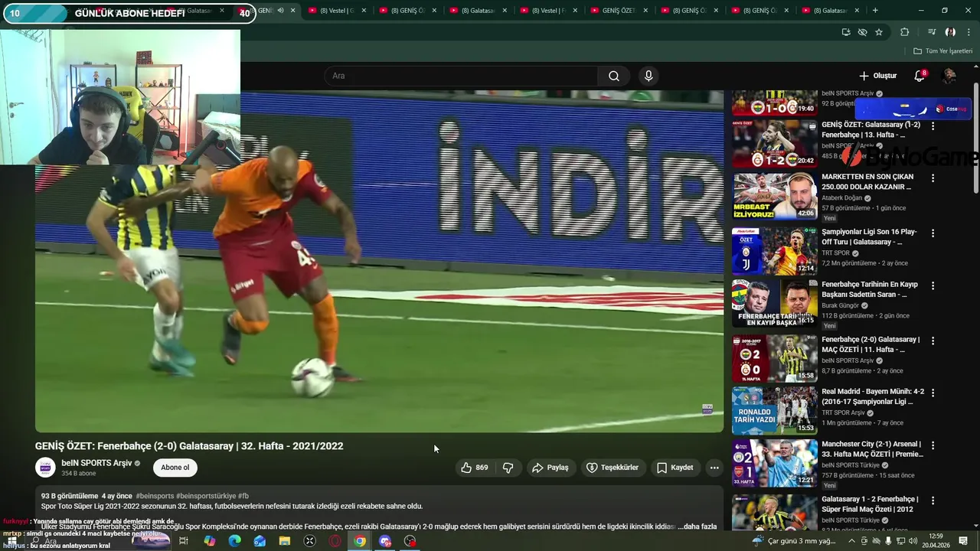The height and width of the screenshot is (551, 980).
Task: Expand the description with ...daha fazla
Action: (697, 527)
